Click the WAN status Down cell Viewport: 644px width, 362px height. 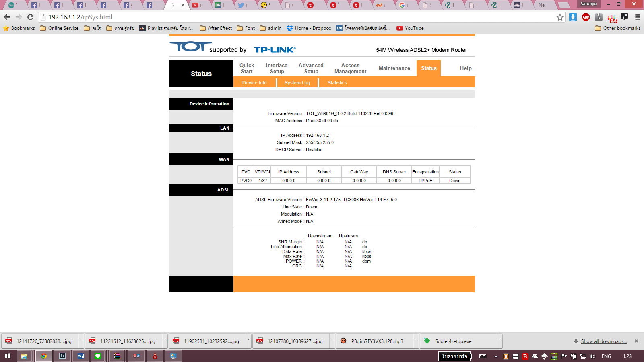tap(455, 181)
